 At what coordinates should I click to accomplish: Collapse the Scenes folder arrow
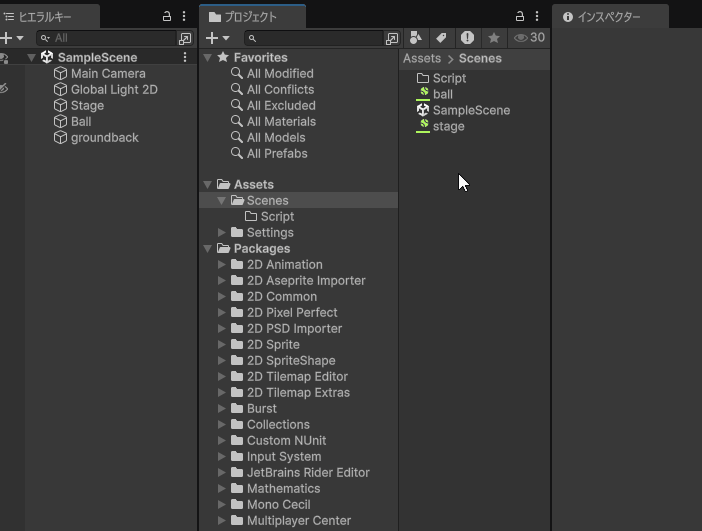221,201
